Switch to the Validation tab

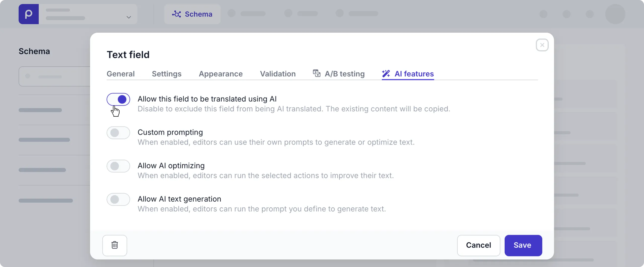[278, 74]
